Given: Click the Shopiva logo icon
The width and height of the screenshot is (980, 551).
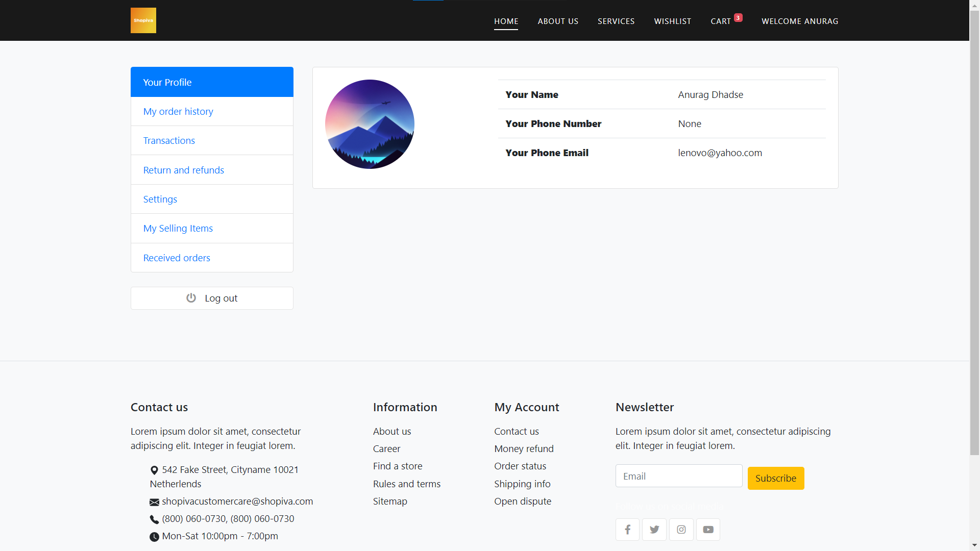Looking at the screenshot, I should (143, 20).
